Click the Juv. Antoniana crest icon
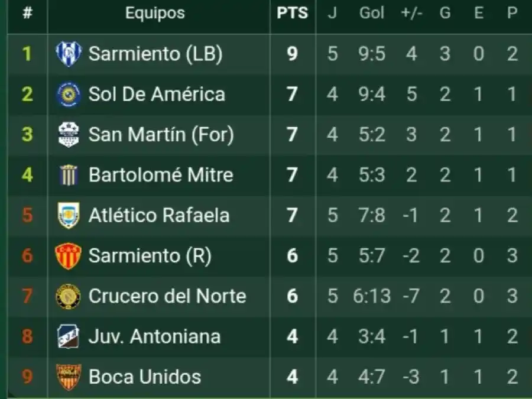This screenshot has width=532, height=399. 68,336
